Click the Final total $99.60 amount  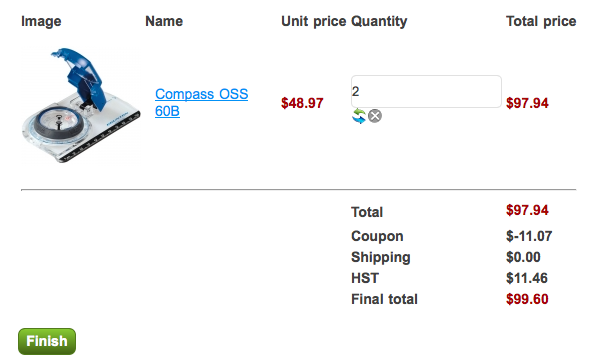pos(527,299)
